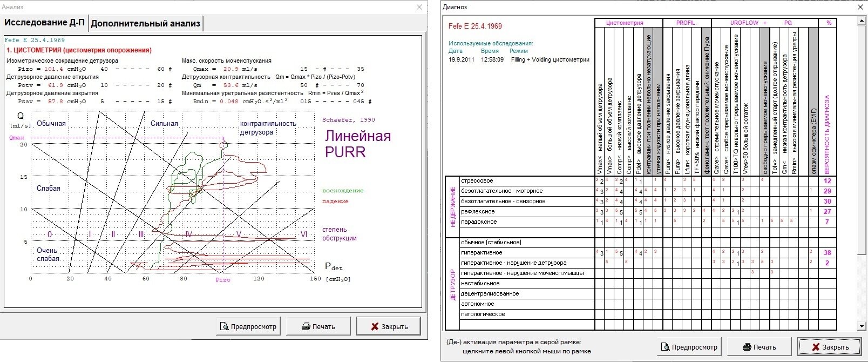This screenshot has height=362, width=868.
Task: Select the Comp> высокий комплаенс column header
Action: 629,101
